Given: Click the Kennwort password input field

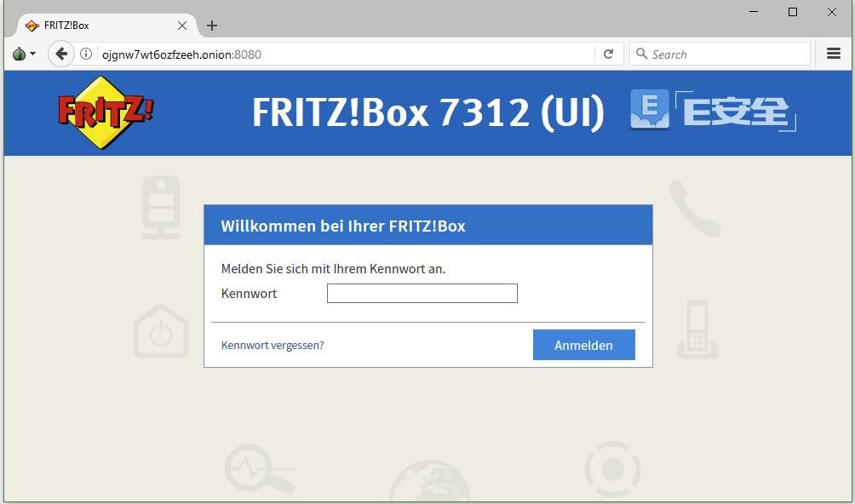Looking at the screenshot, I should pyautogui.click(x=422, y=293).
